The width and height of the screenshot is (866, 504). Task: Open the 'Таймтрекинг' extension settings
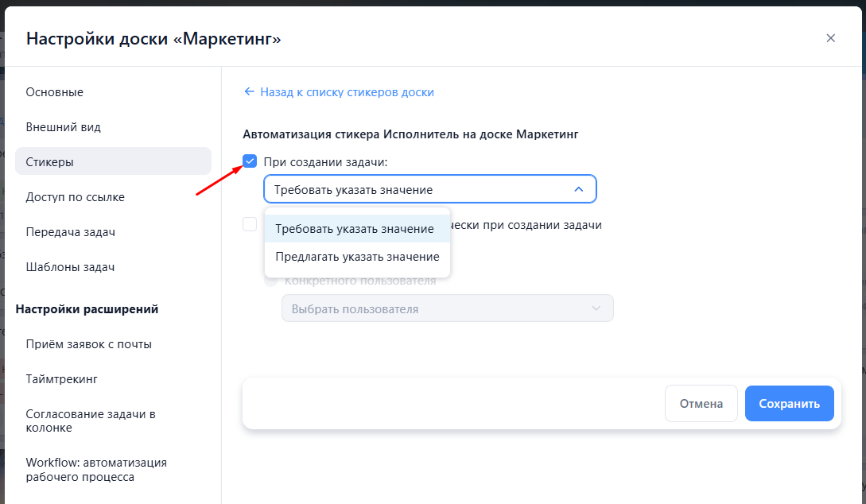(113, 379)
